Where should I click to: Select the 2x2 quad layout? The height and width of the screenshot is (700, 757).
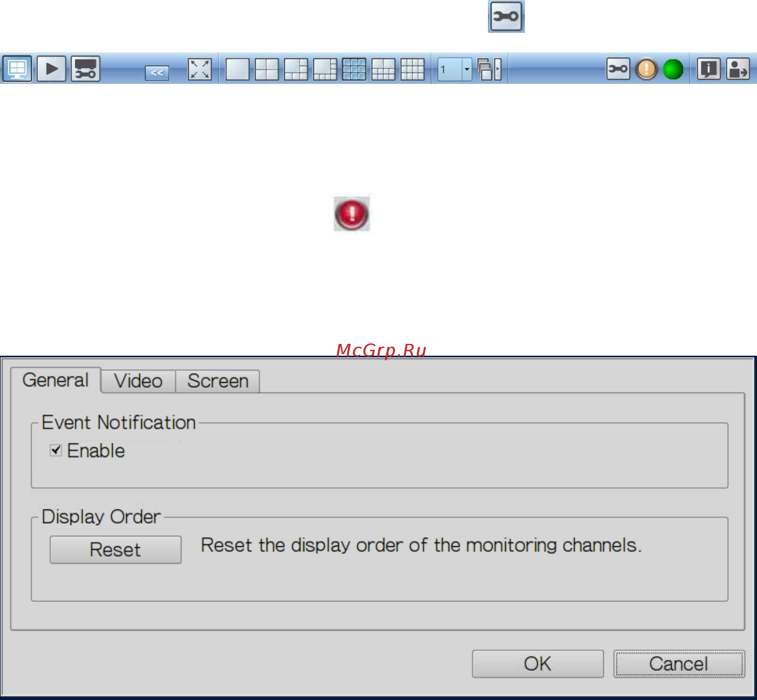tap(266, 69)
